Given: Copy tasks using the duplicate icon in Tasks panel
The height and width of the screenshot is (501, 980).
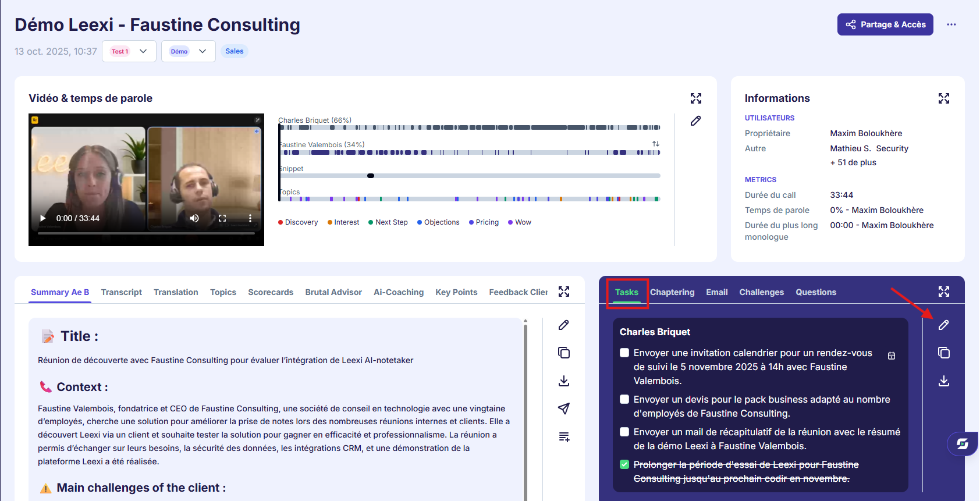Looking at the screenshot, I should pos(943,353).
